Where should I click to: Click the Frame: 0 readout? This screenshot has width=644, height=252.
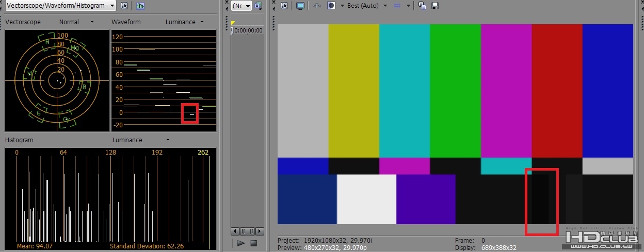[x=470, y=241]
